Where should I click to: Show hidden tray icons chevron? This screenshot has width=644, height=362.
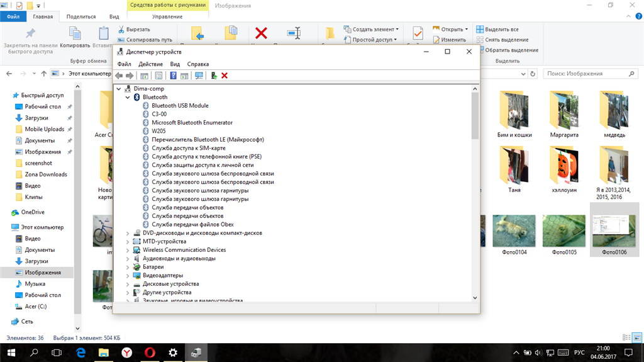click(516, 353)
